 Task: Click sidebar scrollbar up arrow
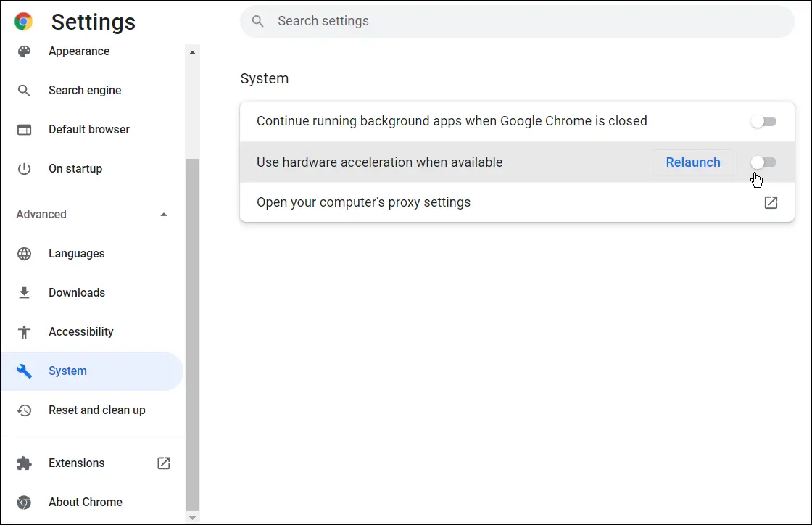[x=192, y=52]
